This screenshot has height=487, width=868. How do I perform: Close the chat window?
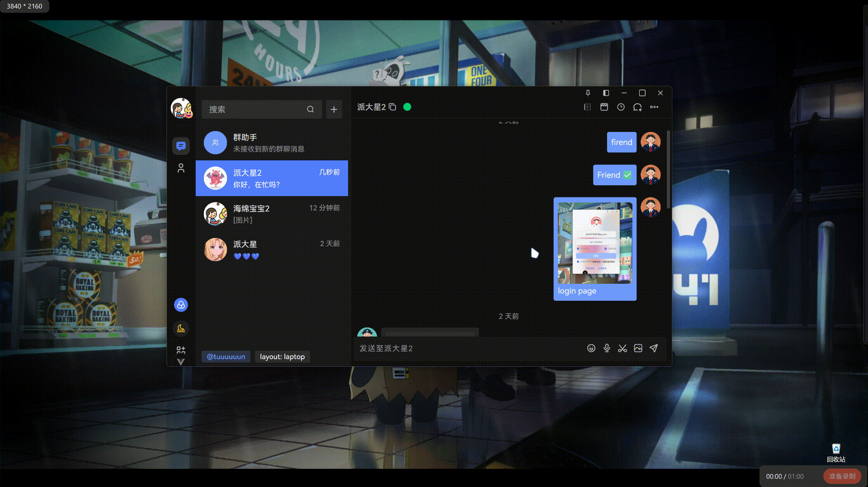point(660,93)
